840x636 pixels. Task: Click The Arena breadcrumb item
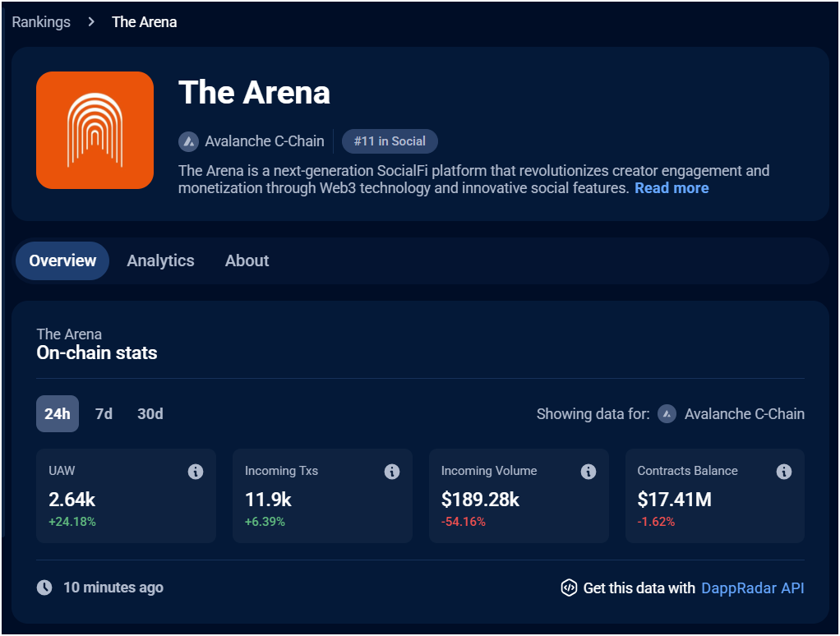point(144,22)
